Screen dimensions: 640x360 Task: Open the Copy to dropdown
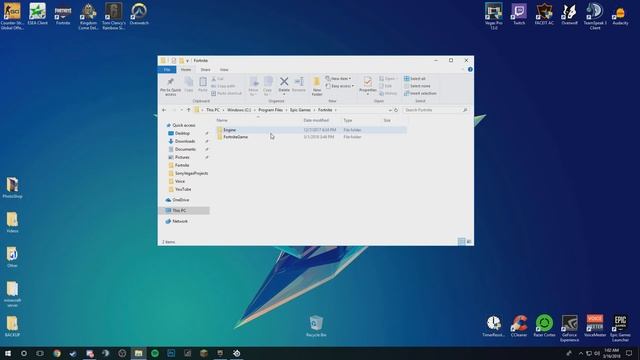click(268, 86)
